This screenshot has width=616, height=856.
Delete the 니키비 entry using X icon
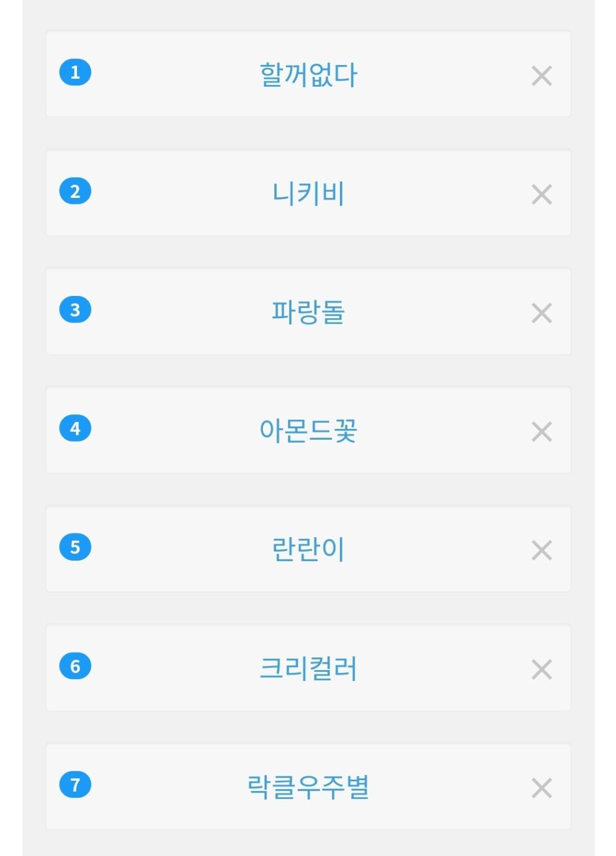pyautogui.click(x=541, y=194)
